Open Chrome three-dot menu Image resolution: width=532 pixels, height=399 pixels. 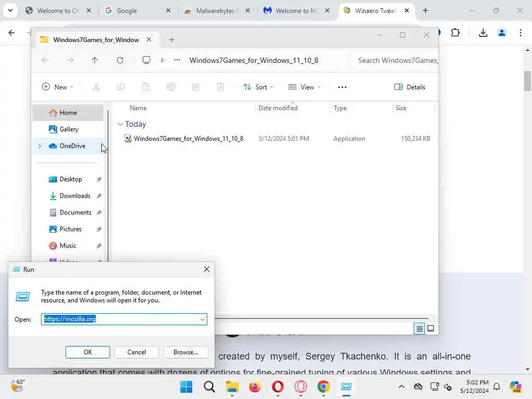(x=521, y=33)
